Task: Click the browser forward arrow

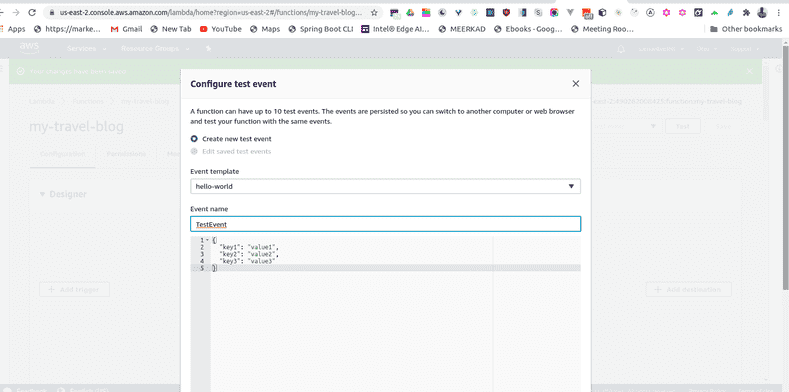Action: (x=16, y=13)
